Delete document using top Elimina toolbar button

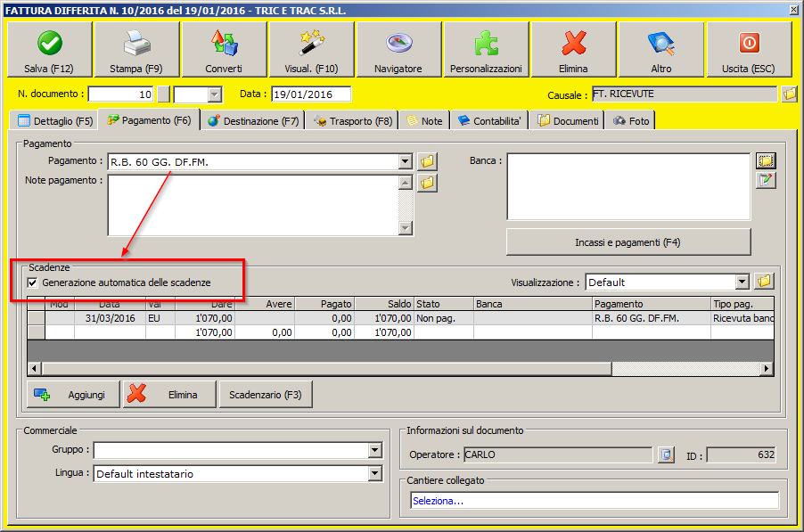[x=574, y=50]
